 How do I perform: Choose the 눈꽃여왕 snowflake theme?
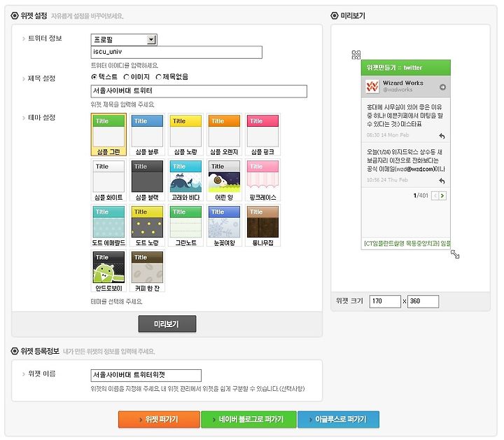pos(225,226)
